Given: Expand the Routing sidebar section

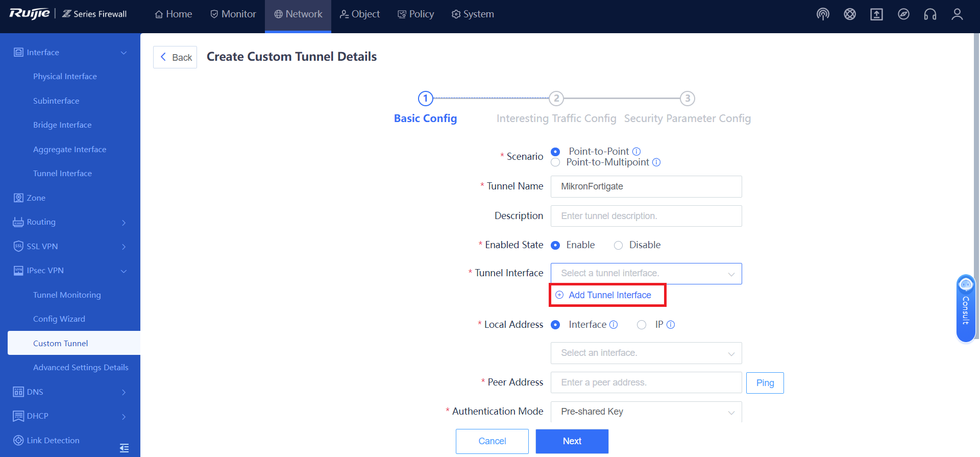Looking at the screenshot, I should tap(124, 223).
